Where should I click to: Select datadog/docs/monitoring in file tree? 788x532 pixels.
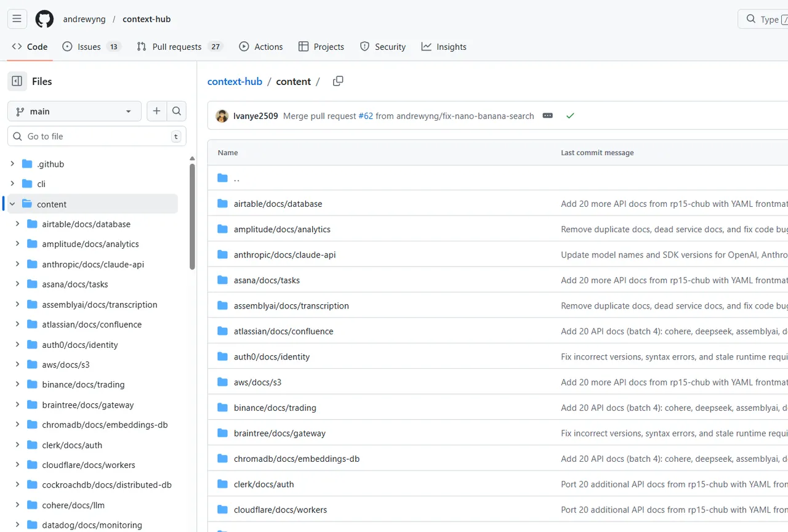(x=92, y=525)
